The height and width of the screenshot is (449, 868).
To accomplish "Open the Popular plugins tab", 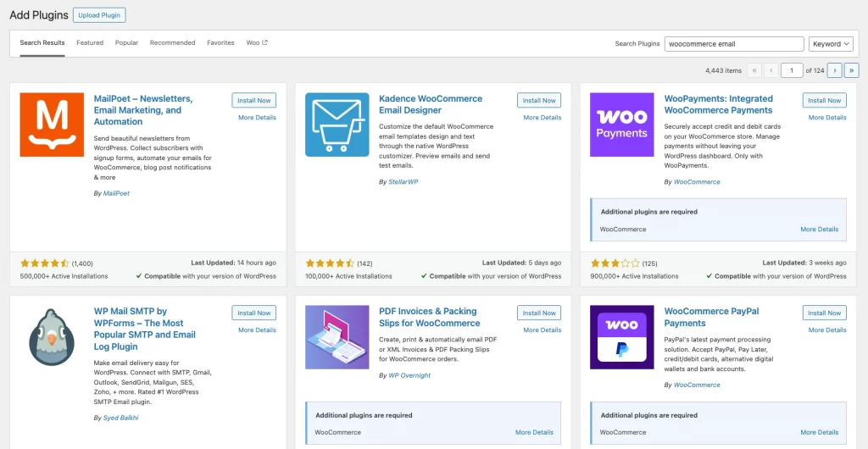I will [127, 42].
